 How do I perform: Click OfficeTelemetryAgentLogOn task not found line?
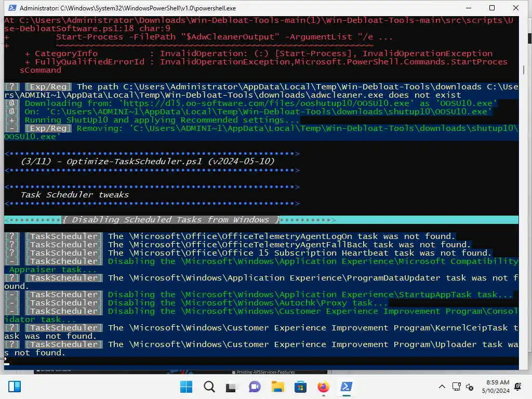(229, 236)
